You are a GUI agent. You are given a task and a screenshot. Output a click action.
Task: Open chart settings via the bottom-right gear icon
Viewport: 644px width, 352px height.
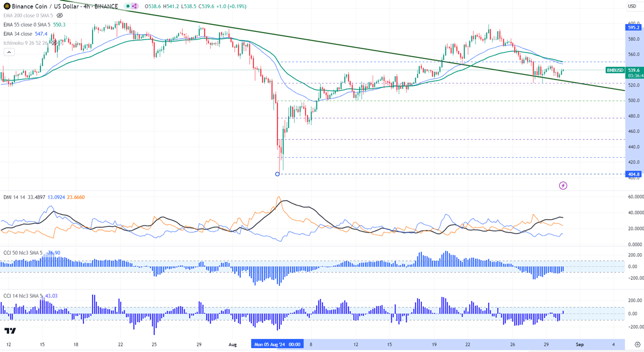tap(637, 344)
